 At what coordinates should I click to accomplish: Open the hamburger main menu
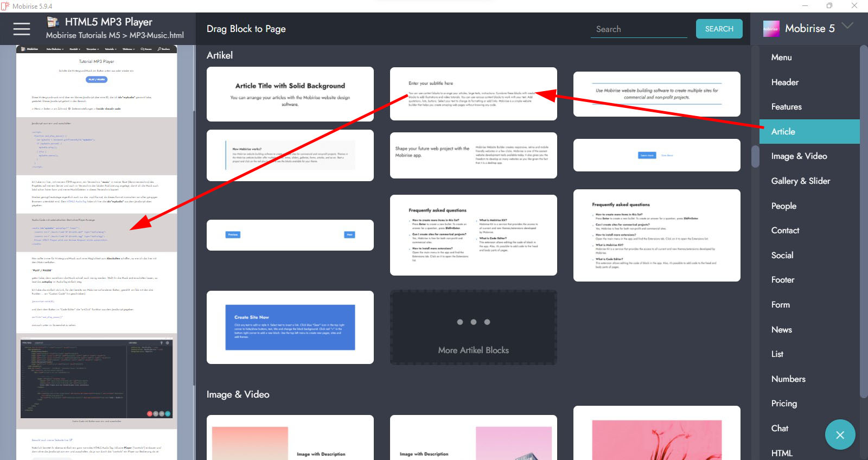pyautogui.click(x=22, y=29)
